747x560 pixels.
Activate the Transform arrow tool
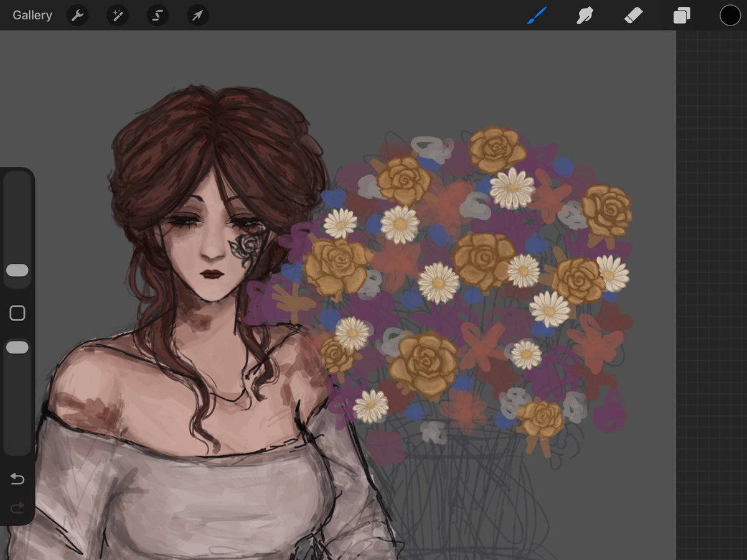pos(197,15)
